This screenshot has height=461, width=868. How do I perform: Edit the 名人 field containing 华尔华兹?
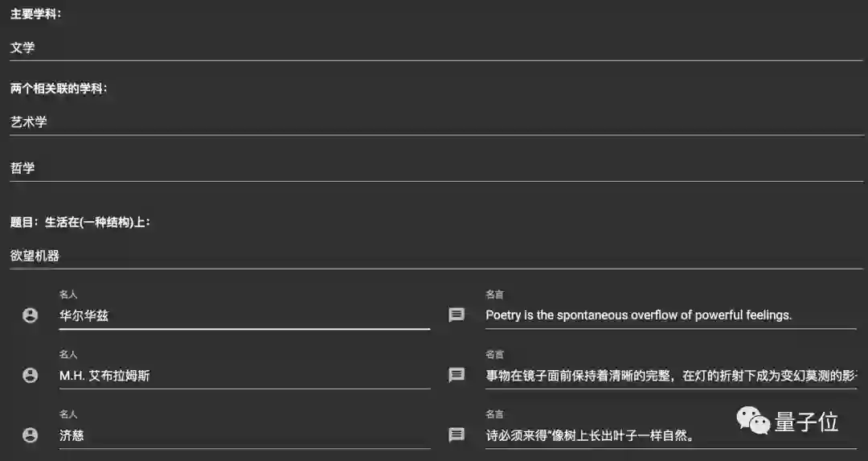click(244, 315)
